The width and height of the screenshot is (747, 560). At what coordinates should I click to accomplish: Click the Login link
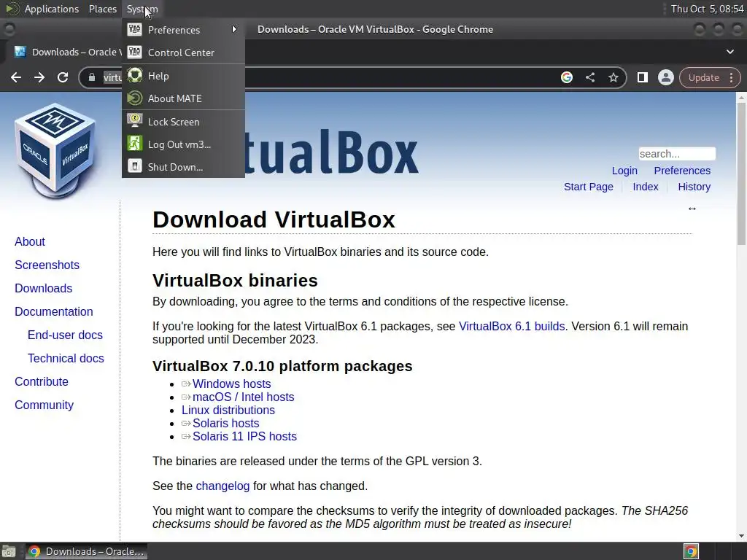coord(624,171)
